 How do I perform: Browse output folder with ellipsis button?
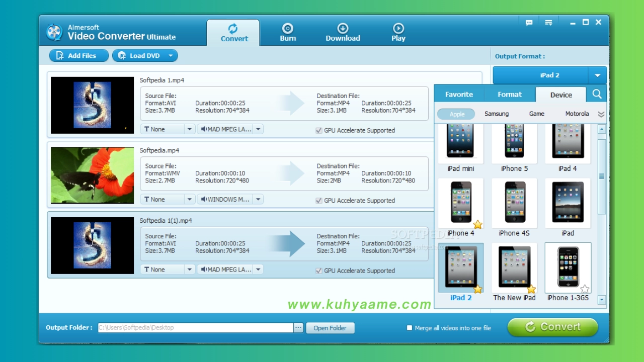[298, 328]
